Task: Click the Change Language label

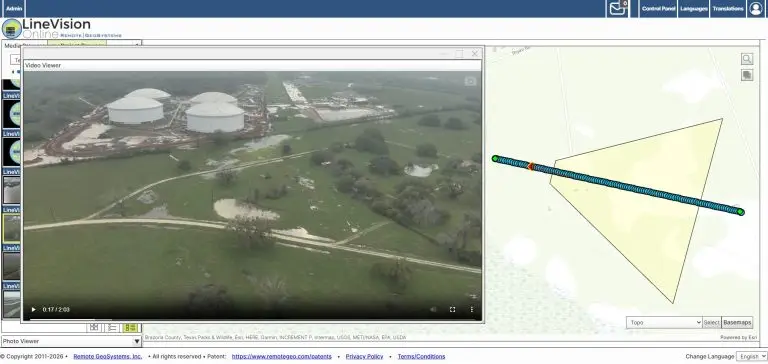Action: [x=710, y=357]
